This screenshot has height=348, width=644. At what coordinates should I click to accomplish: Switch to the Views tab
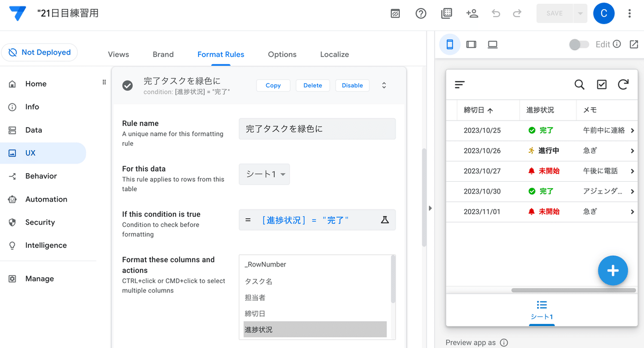pos(118,54)
